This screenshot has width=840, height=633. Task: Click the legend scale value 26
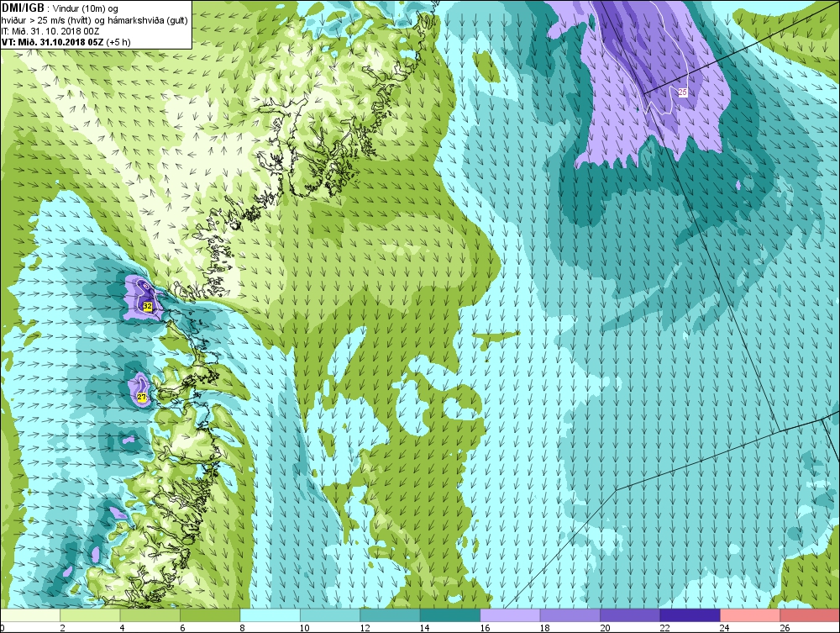[x=785, y=628]
